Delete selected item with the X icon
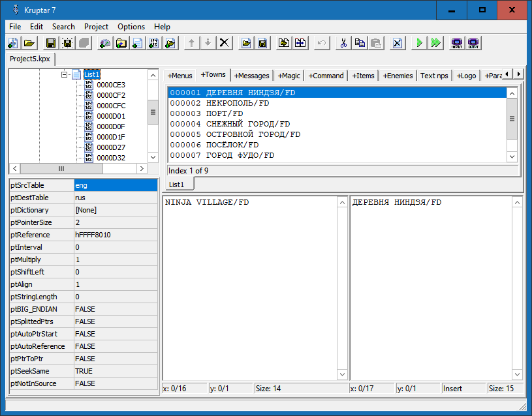 pos(225,43)
